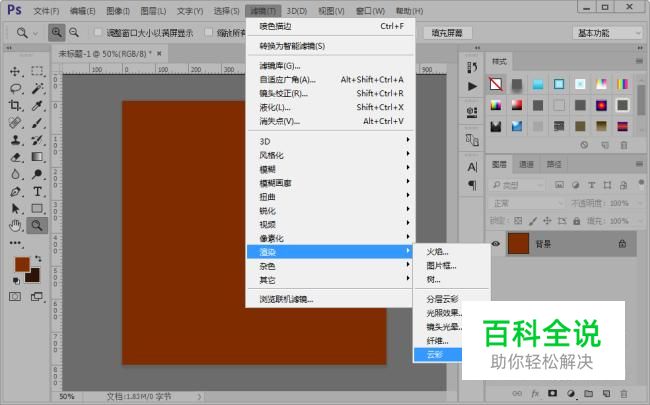Toggle the layer filter on/off switch

(x=641, y=182)
